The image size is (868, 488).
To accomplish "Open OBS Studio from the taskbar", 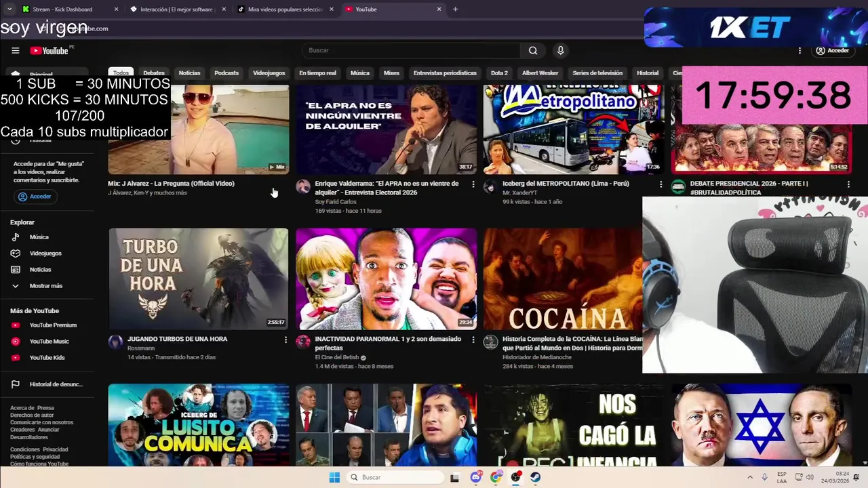I will 516,477.
